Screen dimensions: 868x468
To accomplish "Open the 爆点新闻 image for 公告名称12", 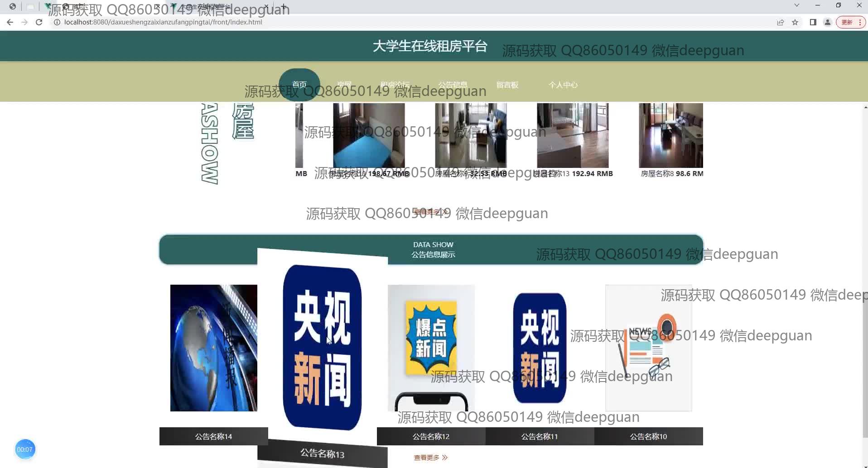I will click(431, 348).
